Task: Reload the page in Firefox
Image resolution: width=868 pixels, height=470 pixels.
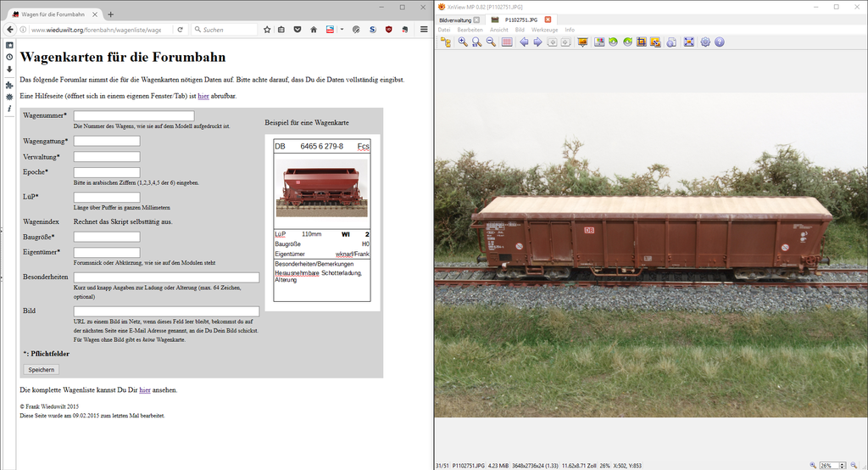Action: [x=180, y=29]
